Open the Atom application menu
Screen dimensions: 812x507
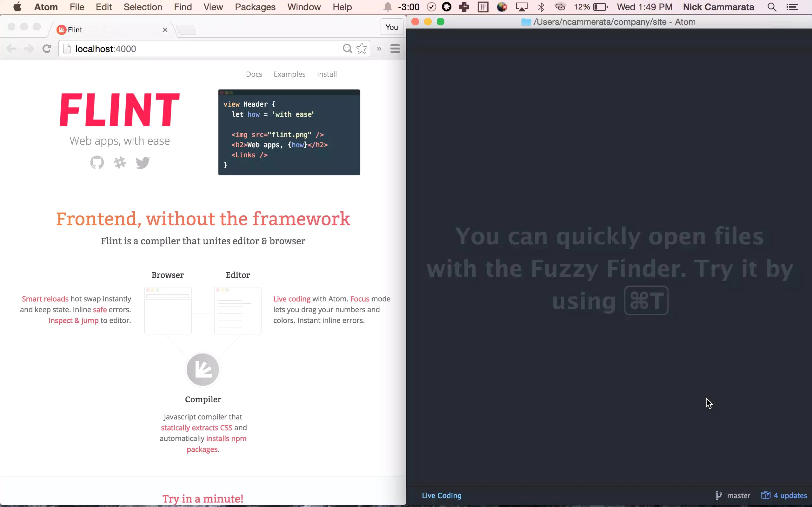click(x=46, y=7)
